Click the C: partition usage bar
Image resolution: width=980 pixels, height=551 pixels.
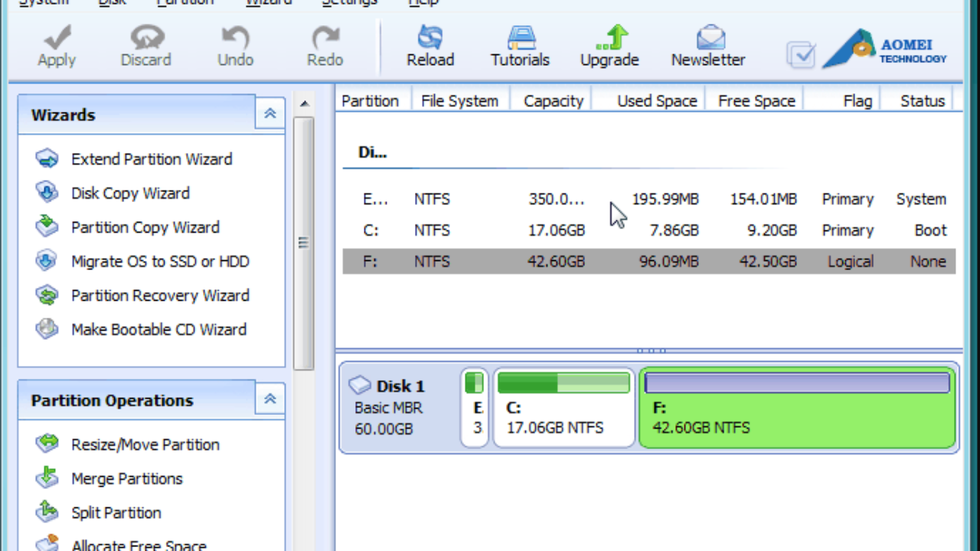click(563, 383)
